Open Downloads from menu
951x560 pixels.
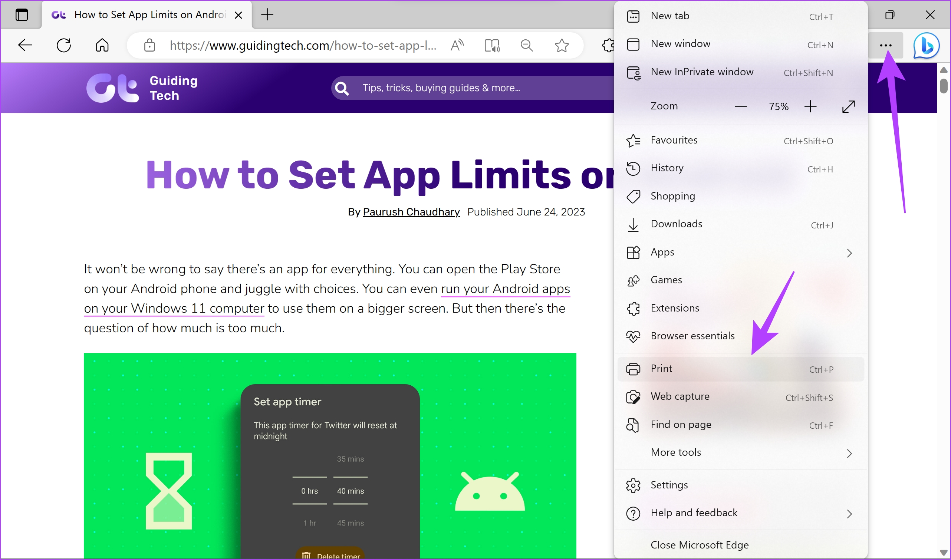740,224
